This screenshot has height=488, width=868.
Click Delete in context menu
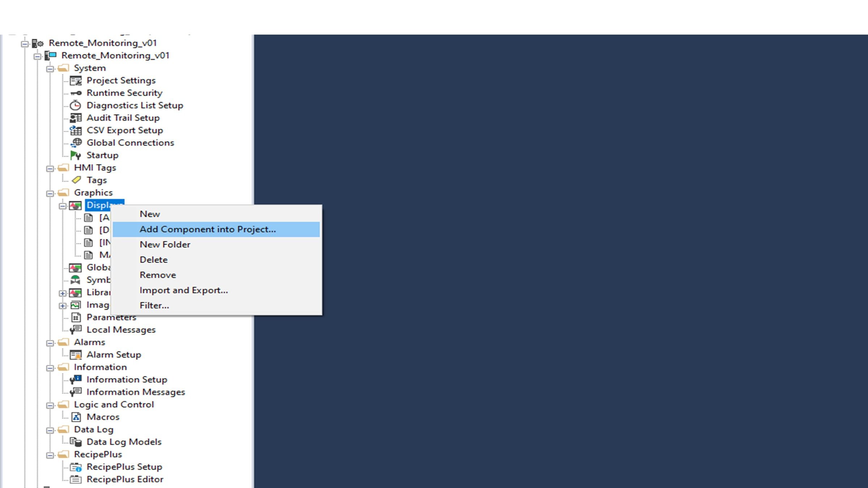pyautogui.click(x=154, y=259)
